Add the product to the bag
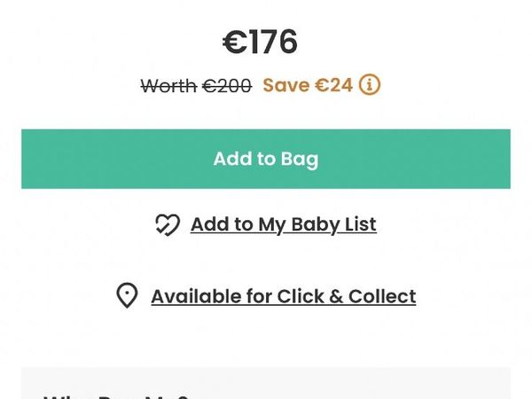This screenshot has height=399, width=532. click(266, 159)
